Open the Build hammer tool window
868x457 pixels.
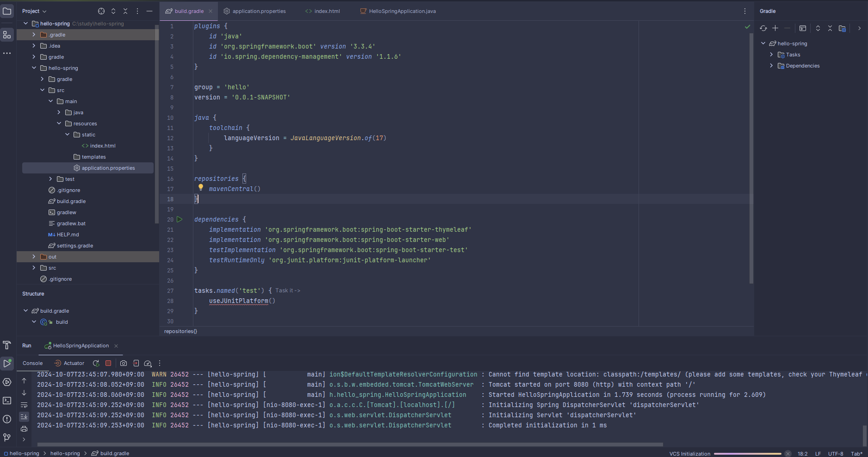click(x=7, y=345)
